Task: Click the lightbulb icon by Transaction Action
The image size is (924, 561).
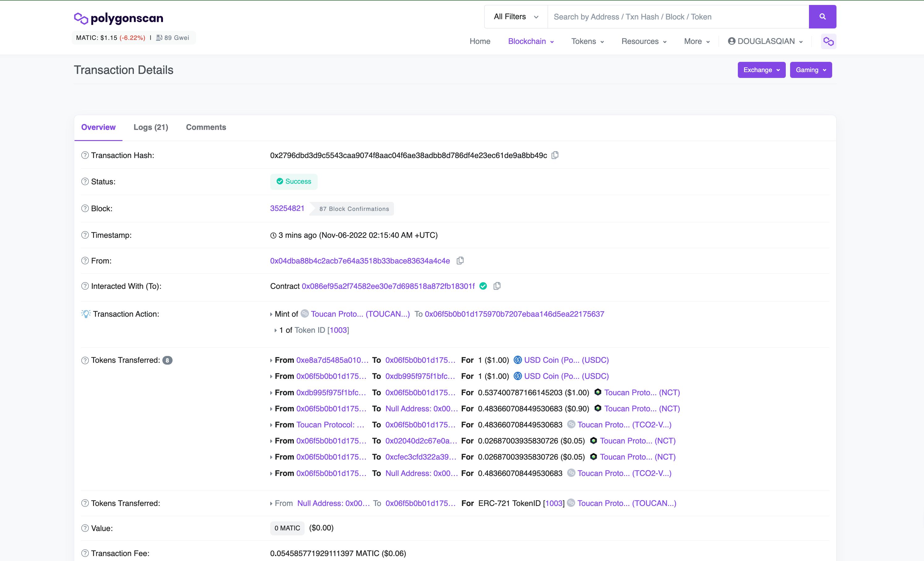Action: [x=86, y=314]
